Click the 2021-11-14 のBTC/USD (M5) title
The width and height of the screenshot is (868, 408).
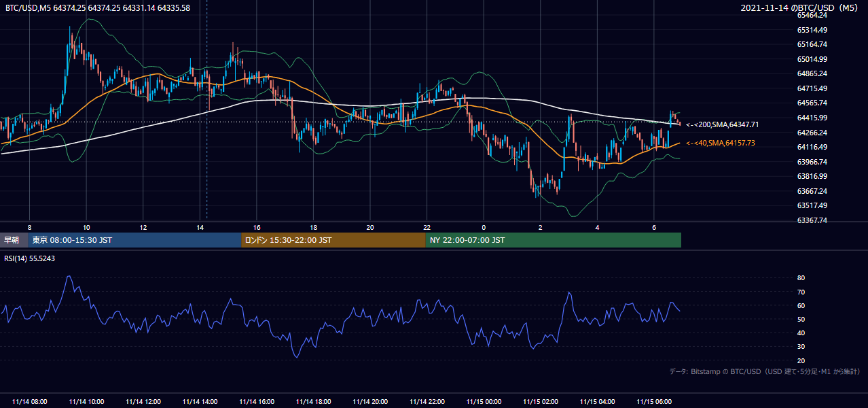coord(801,7)
